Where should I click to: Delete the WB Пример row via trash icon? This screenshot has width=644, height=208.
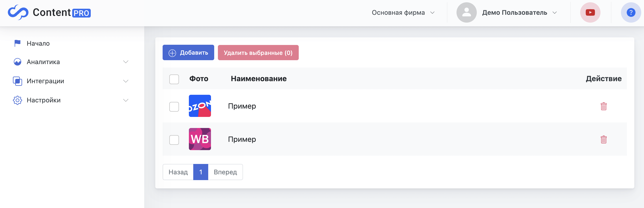click(603, 140)
